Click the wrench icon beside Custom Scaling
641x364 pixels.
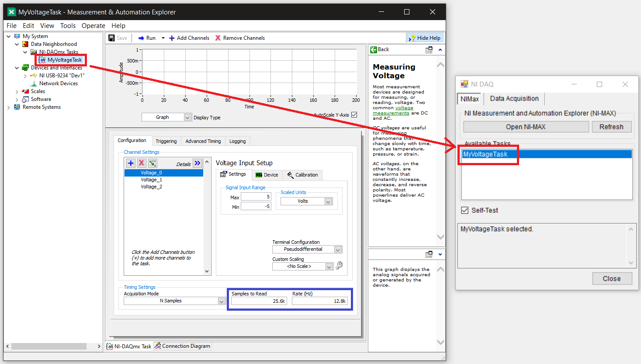tap(339, 266)
